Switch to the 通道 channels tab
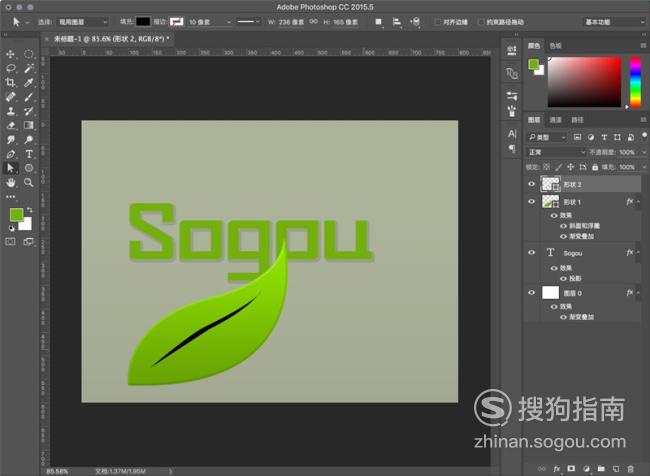 555,120
